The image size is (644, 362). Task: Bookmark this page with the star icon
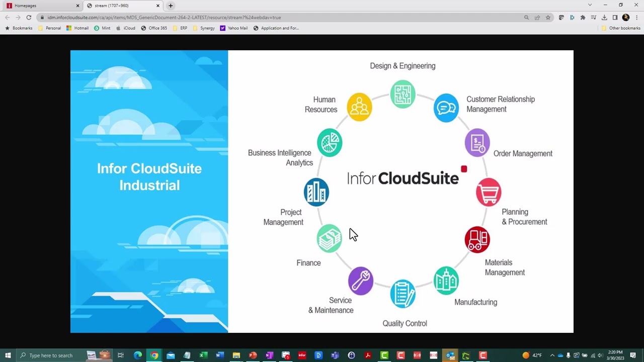coord(548,17)
